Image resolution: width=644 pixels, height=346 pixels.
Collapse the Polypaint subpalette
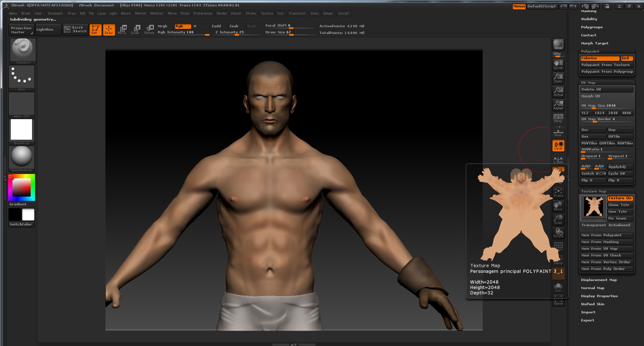point(590,51)
